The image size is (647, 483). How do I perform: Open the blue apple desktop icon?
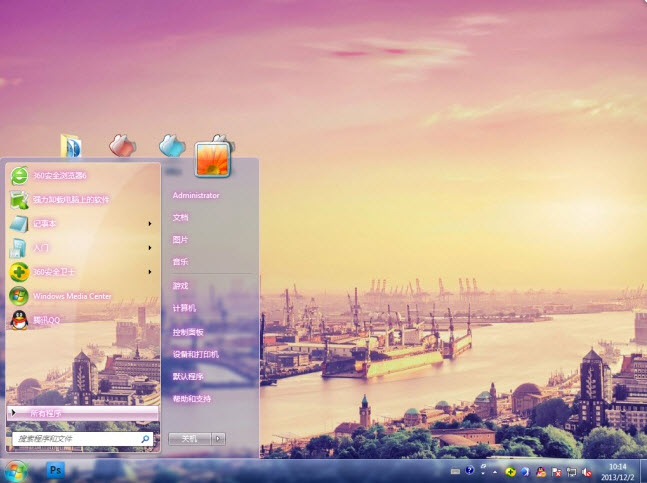coord(172,145)
